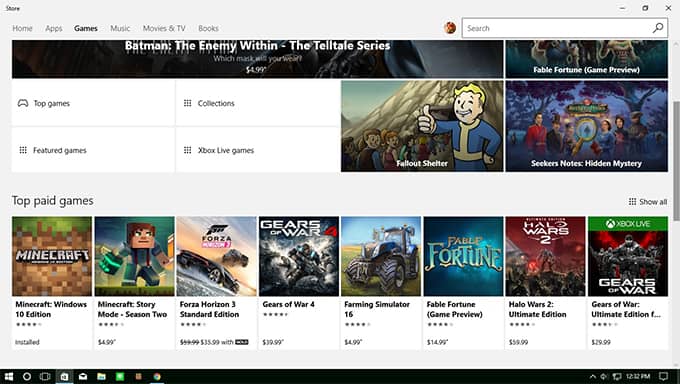Open Task View from the taskbar
Screen dimensions: 680x384
(45, 376)
